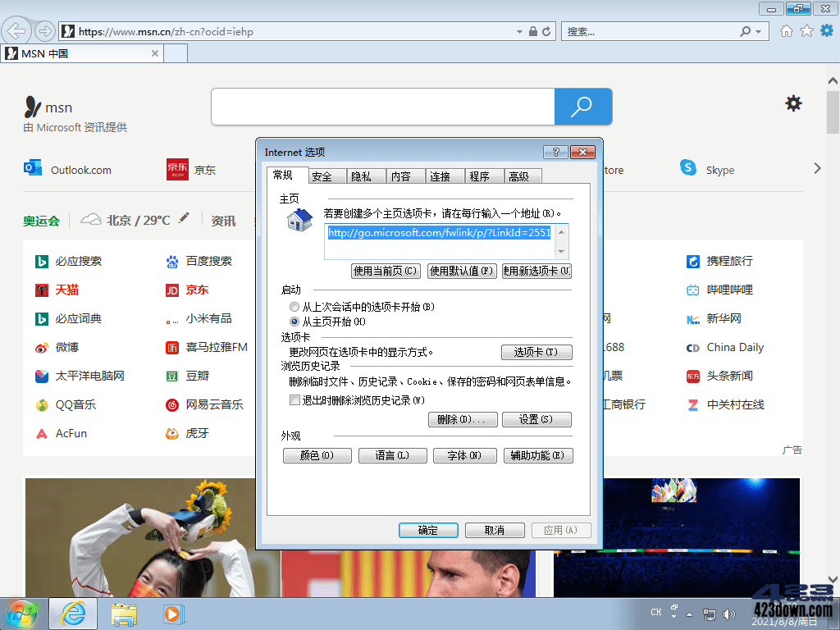Viewport: 840px width, 630px height.
Task: Open the CH input language selector
Action: click(655, 612)
